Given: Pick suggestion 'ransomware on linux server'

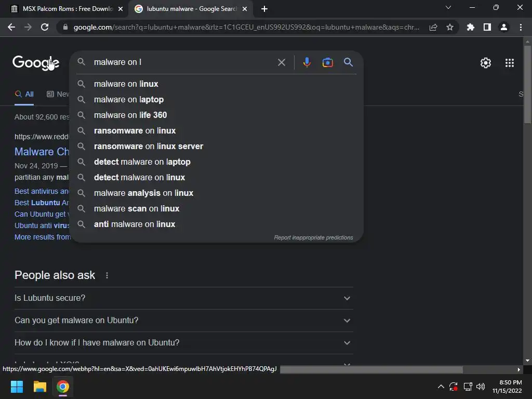Looking at the screenshot, I should click(x=217, y=146).
